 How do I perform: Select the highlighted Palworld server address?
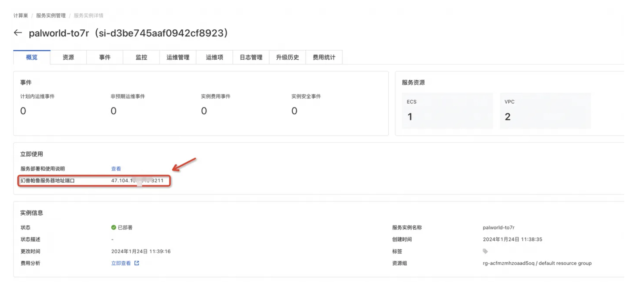pyautogui.click(x=137, y=180)
